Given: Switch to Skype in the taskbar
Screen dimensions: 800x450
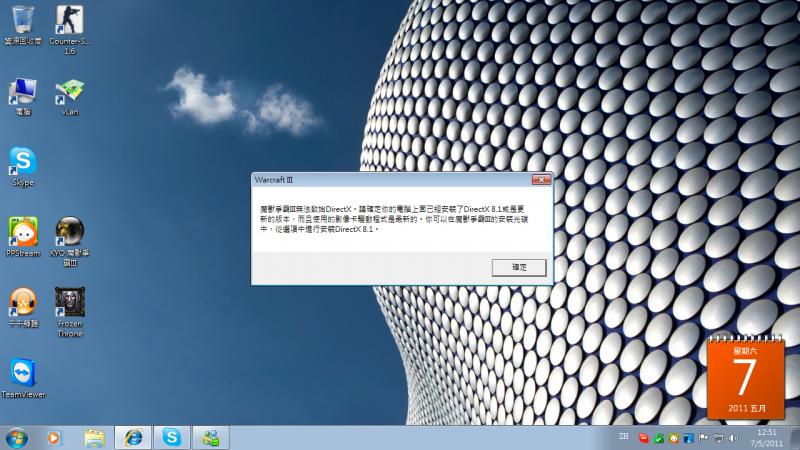Looking at the screenshot, I should point(172,438).
